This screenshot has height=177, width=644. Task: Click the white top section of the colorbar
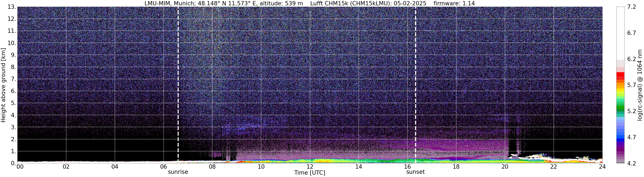pos(620,33)
